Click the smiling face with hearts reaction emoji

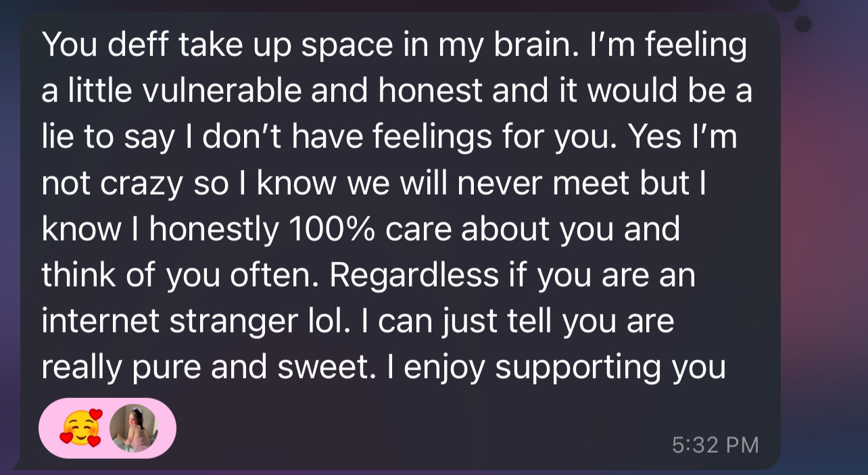coord(80,428)
